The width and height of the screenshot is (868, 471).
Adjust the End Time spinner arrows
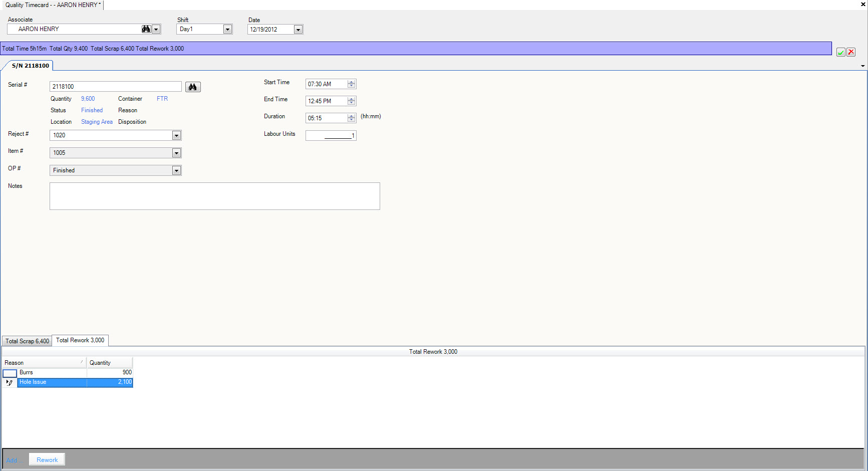click(x=352, y=101)
